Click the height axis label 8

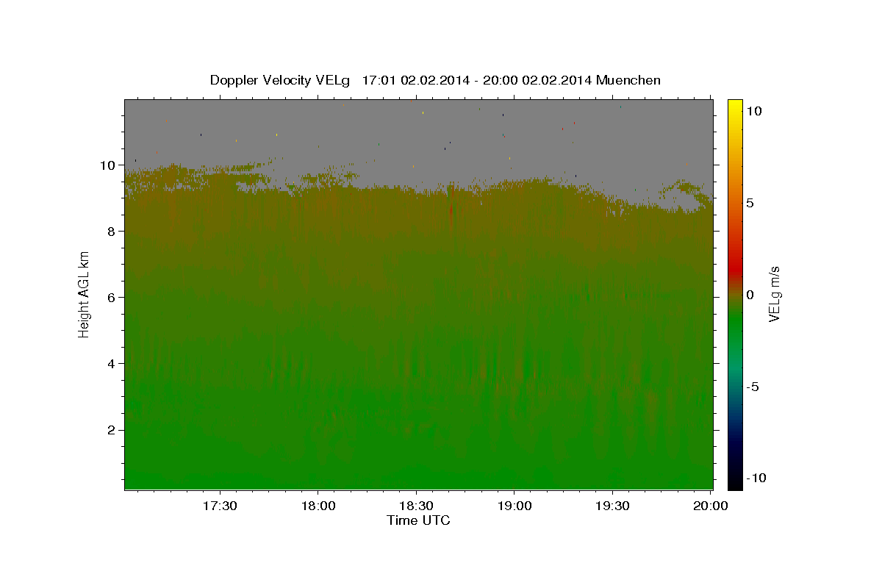pos(111,231)
